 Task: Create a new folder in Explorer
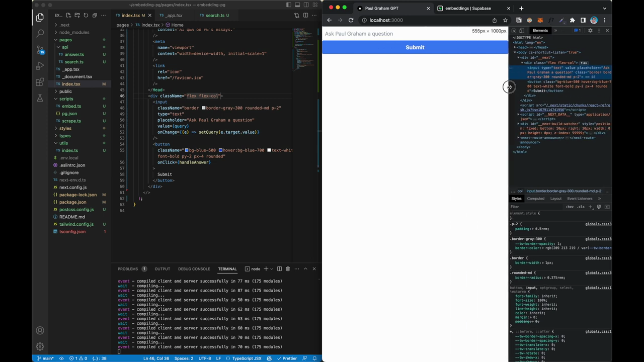(x=77, y=15)
